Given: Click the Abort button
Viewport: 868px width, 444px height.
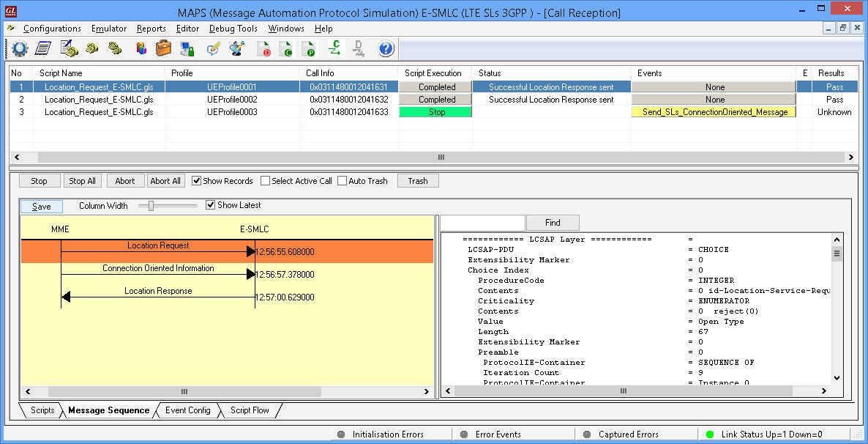Looking at the screenshot, I should [124, 181].
